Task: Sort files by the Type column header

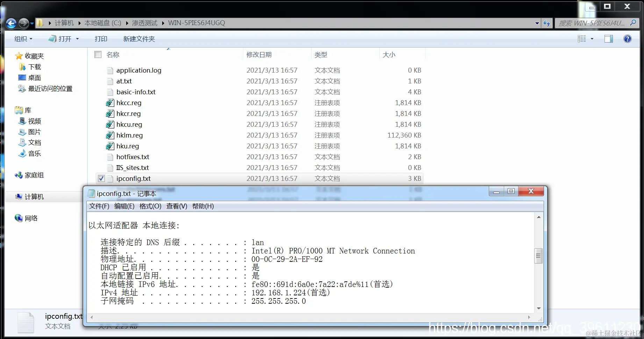Action: [x=321, y=54]
